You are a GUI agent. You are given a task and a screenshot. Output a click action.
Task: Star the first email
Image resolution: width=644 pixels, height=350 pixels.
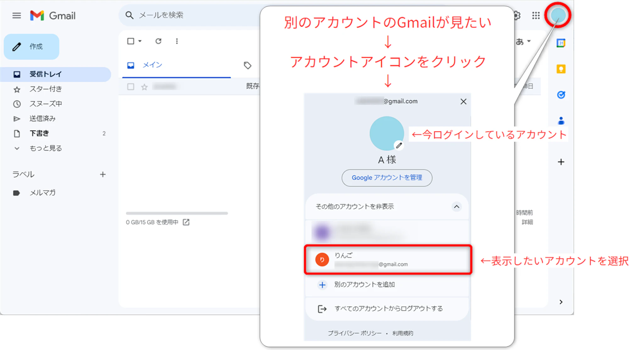click(x=144, y=87)
